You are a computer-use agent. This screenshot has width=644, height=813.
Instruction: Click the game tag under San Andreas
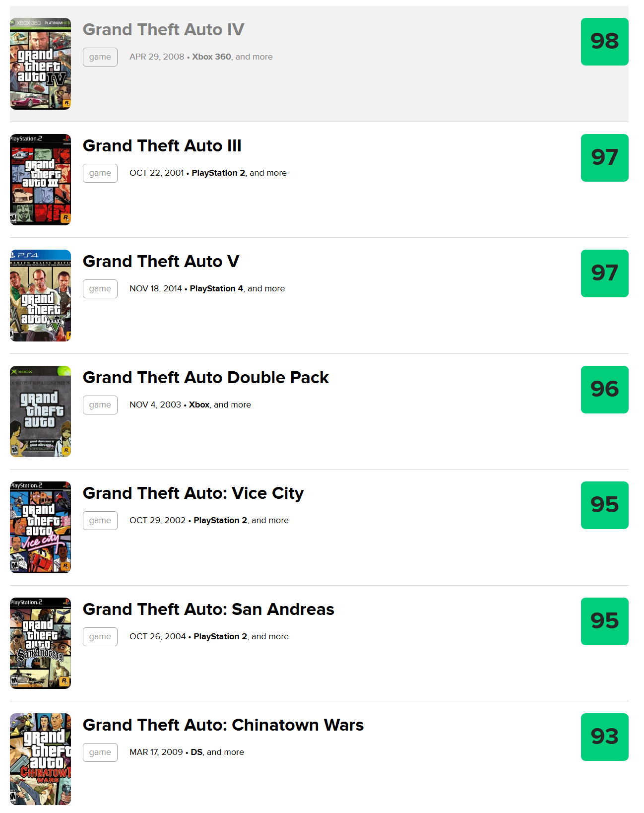[x=100, y=637]
